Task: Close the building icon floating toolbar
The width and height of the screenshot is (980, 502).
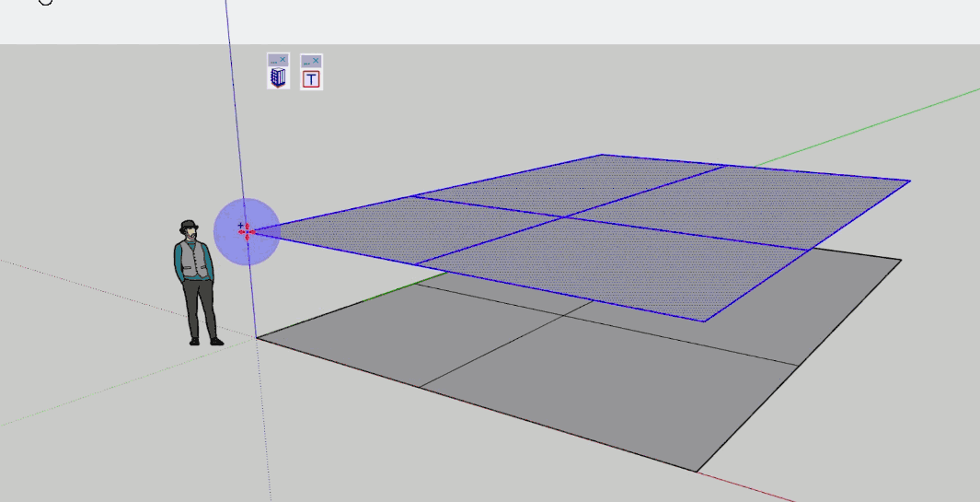Action: (x=283, y=60)
